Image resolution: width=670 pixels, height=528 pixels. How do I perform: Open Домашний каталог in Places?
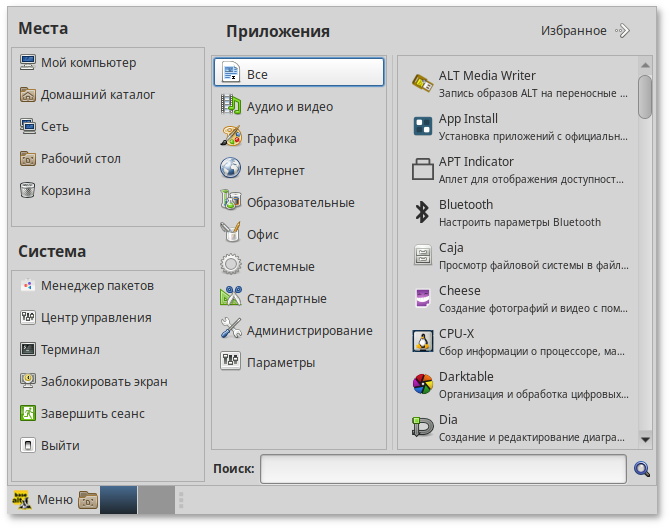point(97,95)
